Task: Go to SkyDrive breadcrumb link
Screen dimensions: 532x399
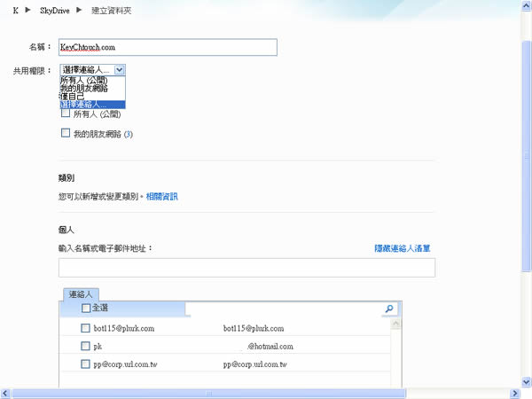Action: coord(55,11)
